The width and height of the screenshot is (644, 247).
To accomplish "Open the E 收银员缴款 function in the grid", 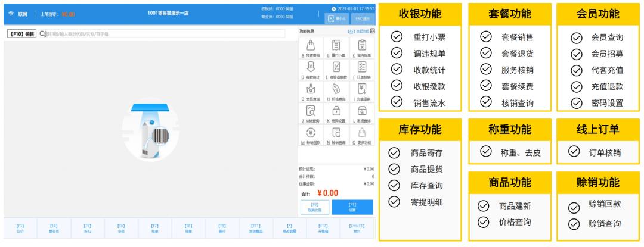I will tap(336, 70).
